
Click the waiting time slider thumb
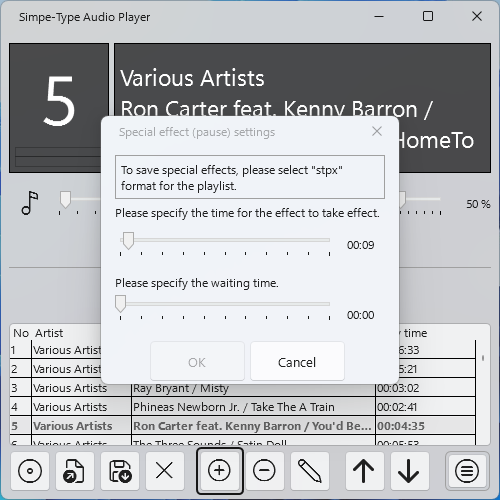coord(120,304)
